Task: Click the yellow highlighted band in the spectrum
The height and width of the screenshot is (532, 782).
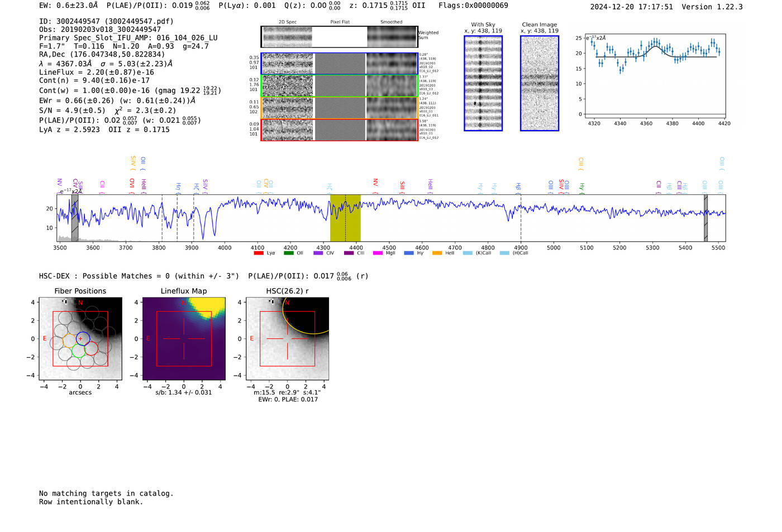Action: 345,218
